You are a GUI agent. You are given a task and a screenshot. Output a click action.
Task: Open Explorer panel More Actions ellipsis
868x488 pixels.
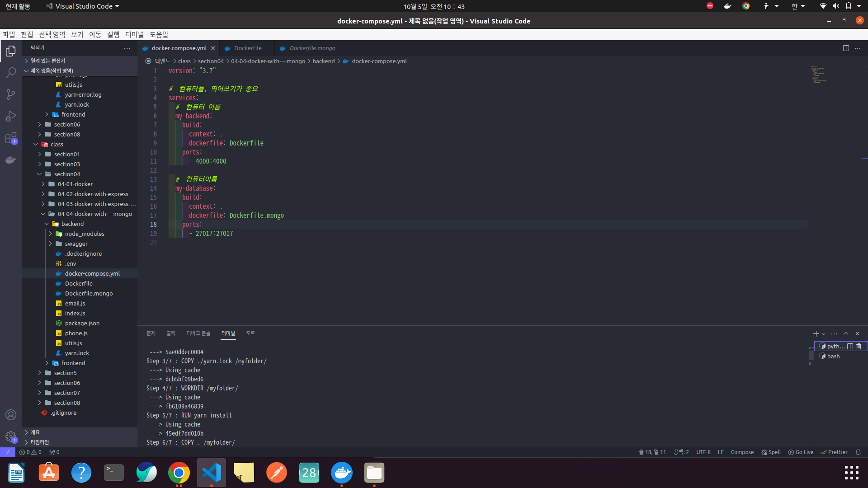[127, 48]
